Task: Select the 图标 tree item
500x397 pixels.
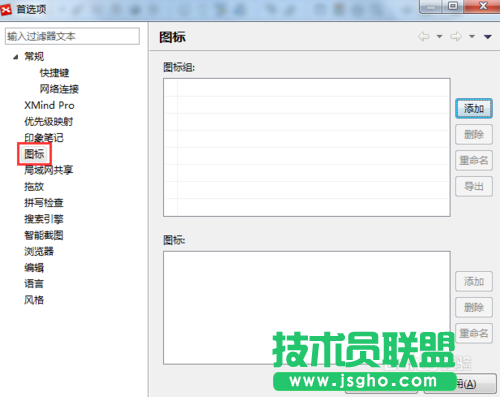Action: coord(34,154)
